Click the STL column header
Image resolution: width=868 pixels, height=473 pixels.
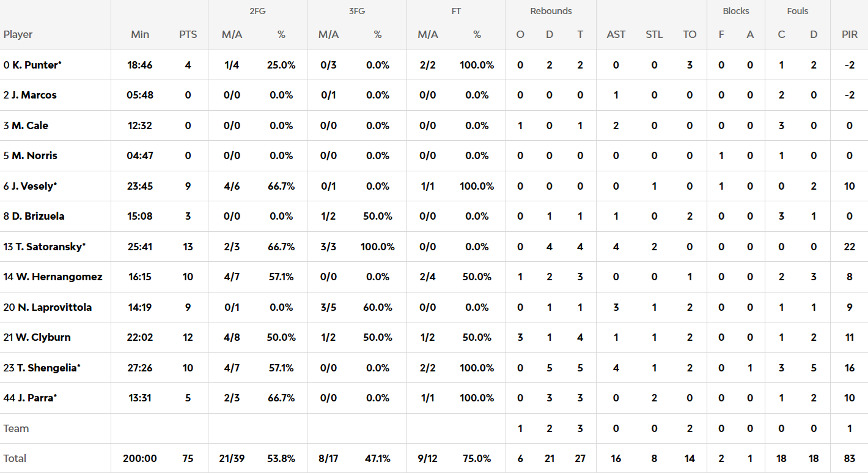coord(654,34)
